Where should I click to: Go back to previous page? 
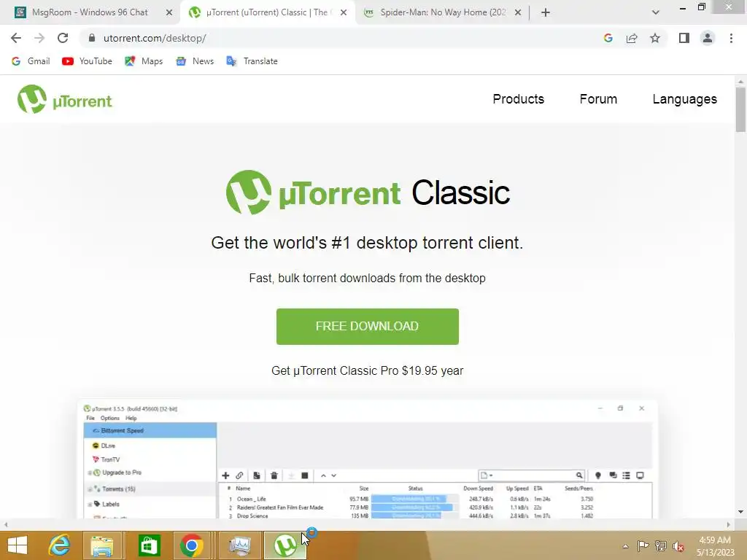pyautogui.click(x=16, y=38)
